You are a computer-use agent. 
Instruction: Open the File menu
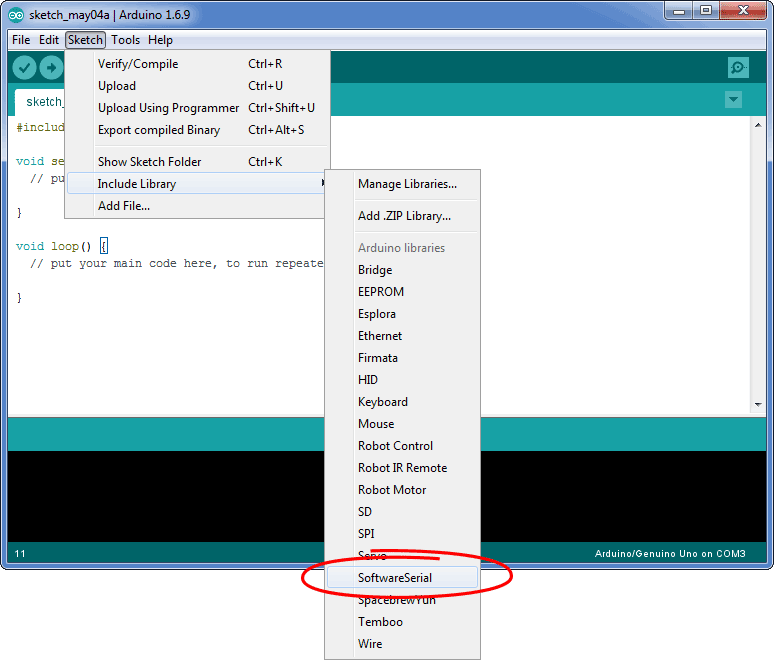(x=21, y=40)
